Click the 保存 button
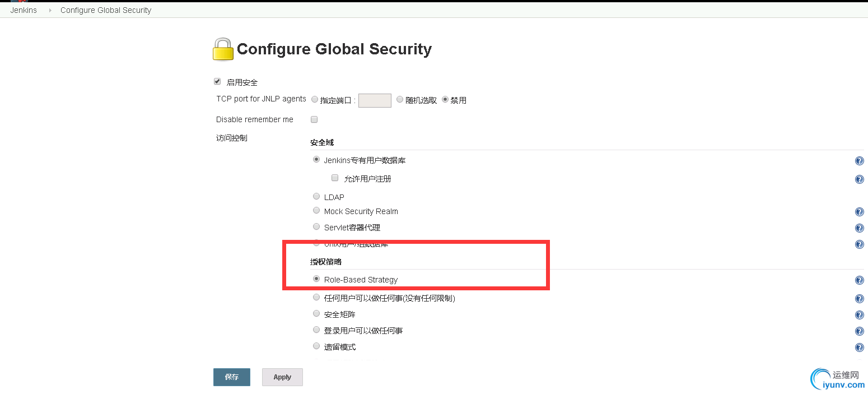Image resolution: width=868 pixels, height=394 pixels. click(232, 377)
